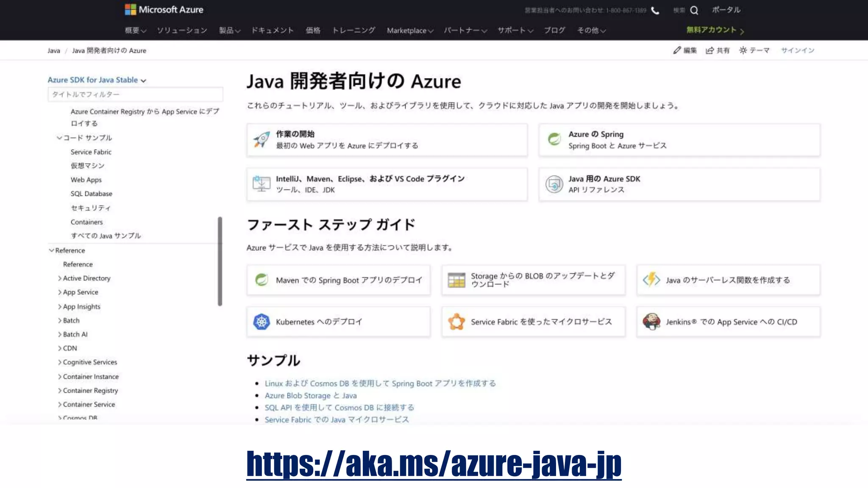
Task: Select Web Apps in sidebar tree
Action: pyautogui.click(x=86, y=180)
